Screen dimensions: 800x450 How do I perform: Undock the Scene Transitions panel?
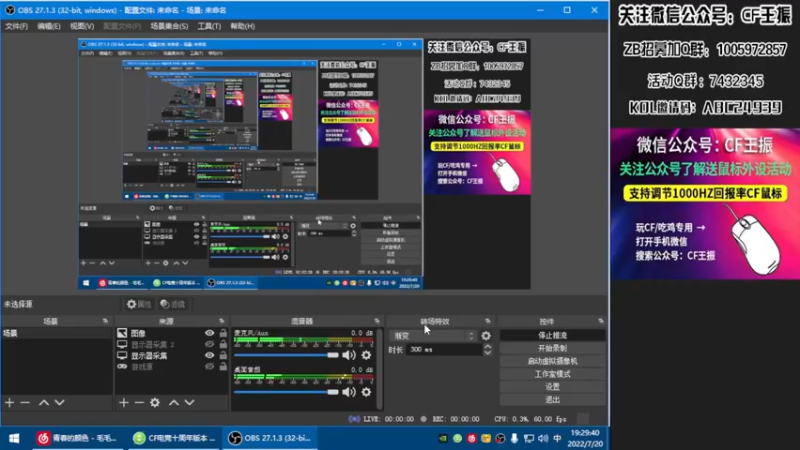(488, 321)
